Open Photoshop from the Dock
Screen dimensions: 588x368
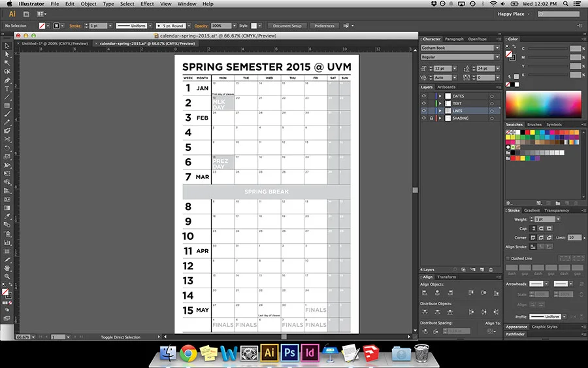(289, 352)
